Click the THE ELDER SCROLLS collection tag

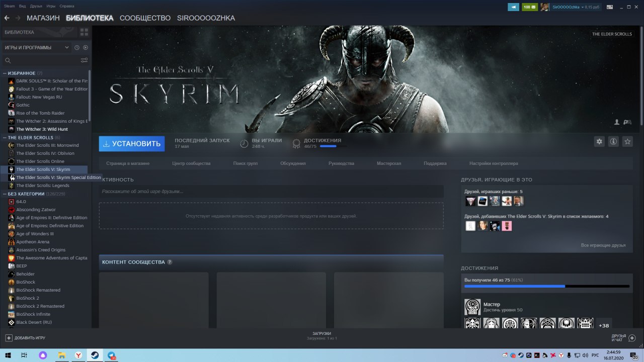[x=612, y=34]
